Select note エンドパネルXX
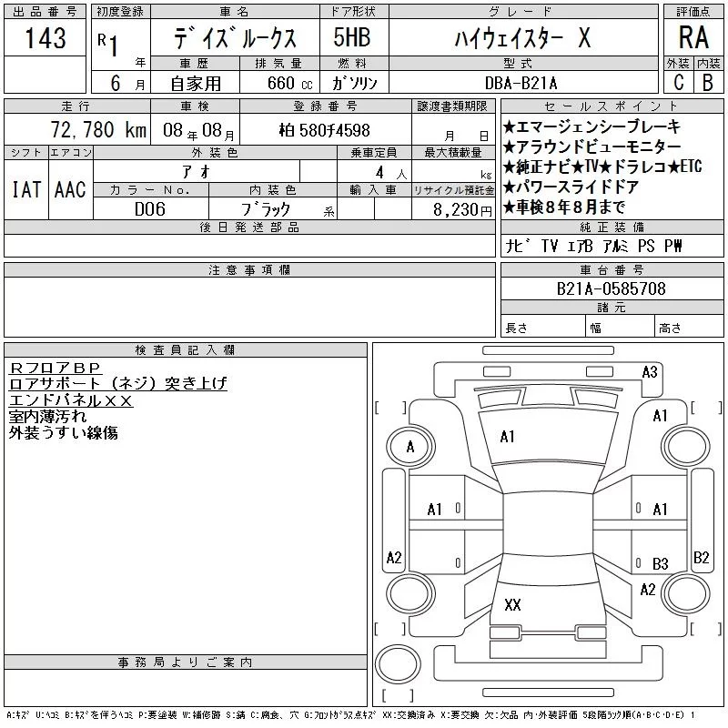 pyautogui.click(x=71, y=400)
